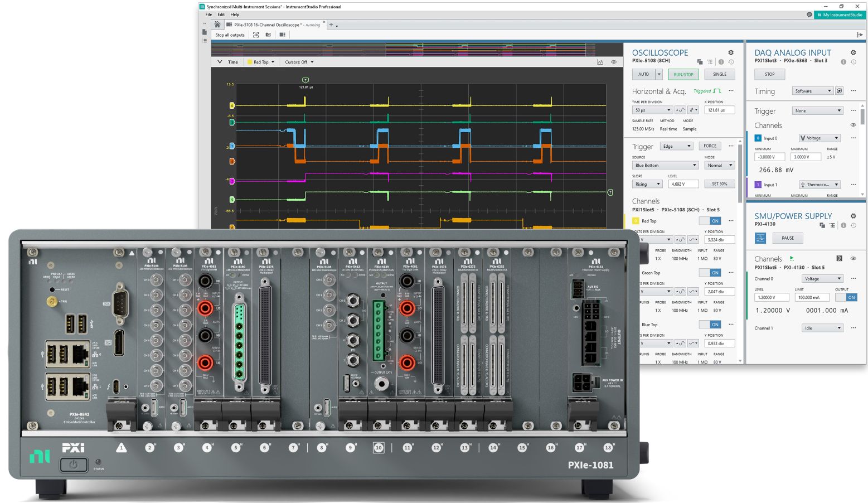868x503 pixels.
Task: Open the File menu
Action: click(x=209, y=14)
